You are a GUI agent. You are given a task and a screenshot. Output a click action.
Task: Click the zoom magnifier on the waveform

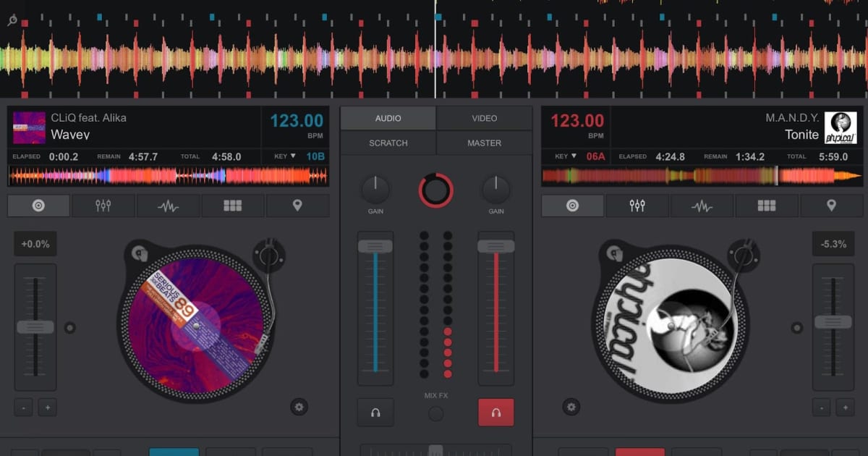click(12, 20)
